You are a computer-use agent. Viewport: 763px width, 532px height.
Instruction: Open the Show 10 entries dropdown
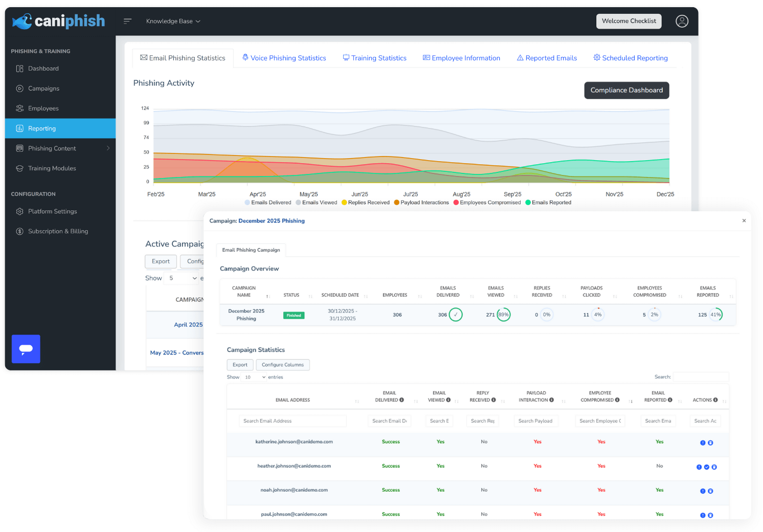coord(255,377)
